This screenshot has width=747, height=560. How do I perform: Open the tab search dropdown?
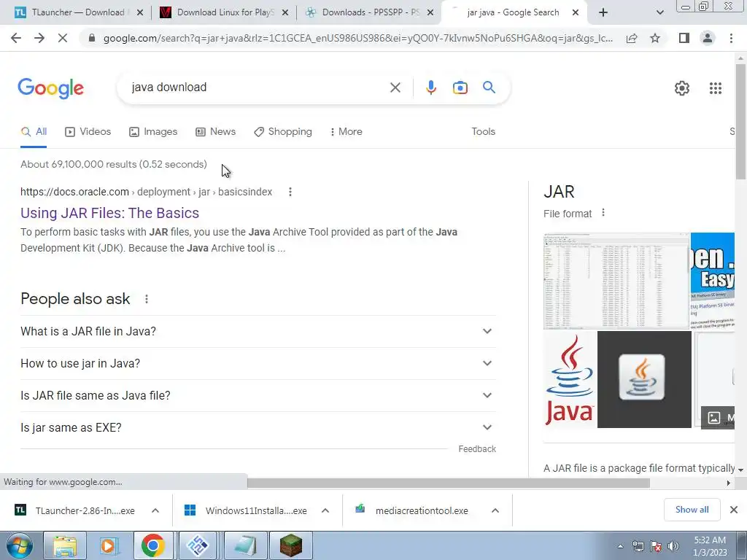click(659, 13)
